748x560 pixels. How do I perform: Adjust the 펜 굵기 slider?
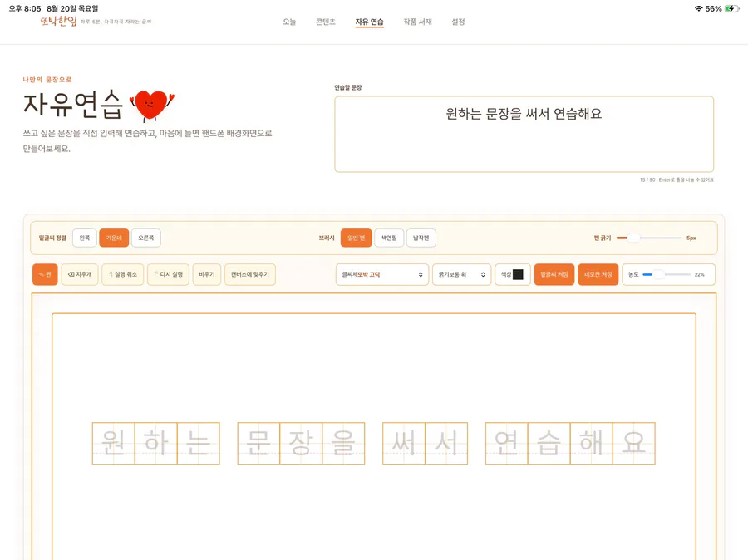coord(648,238)
